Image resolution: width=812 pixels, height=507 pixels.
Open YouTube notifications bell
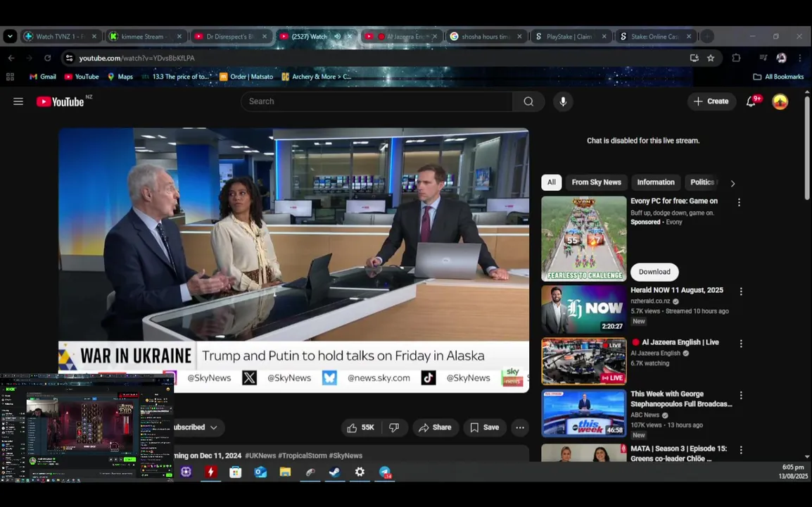coord(751,101)
